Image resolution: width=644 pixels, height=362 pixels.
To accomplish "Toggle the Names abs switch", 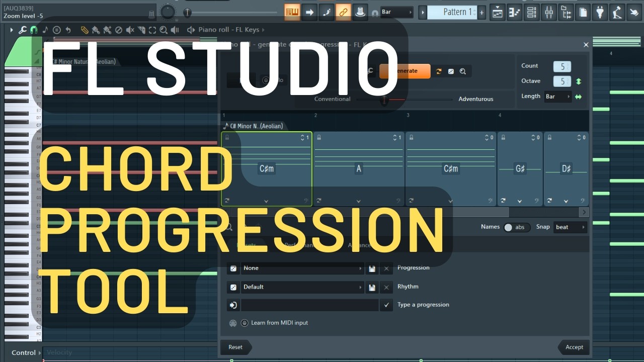I will (x=517, y=227).
